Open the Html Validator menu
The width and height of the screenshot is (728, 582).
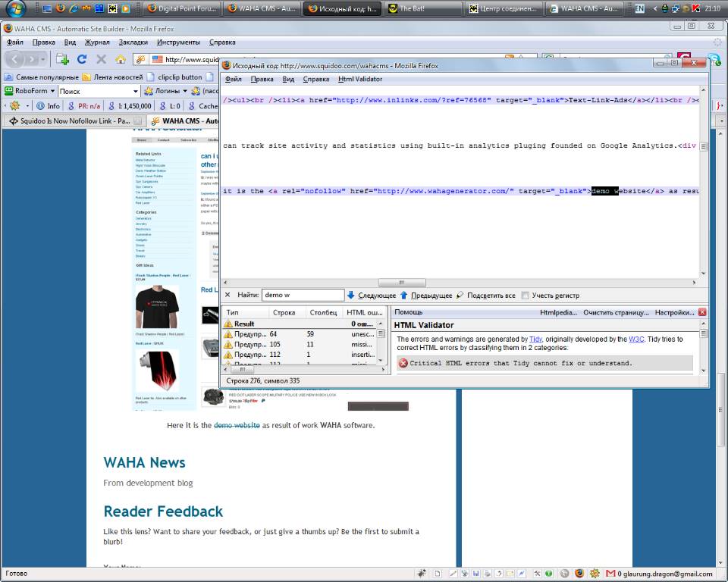[x=359, y=79]
